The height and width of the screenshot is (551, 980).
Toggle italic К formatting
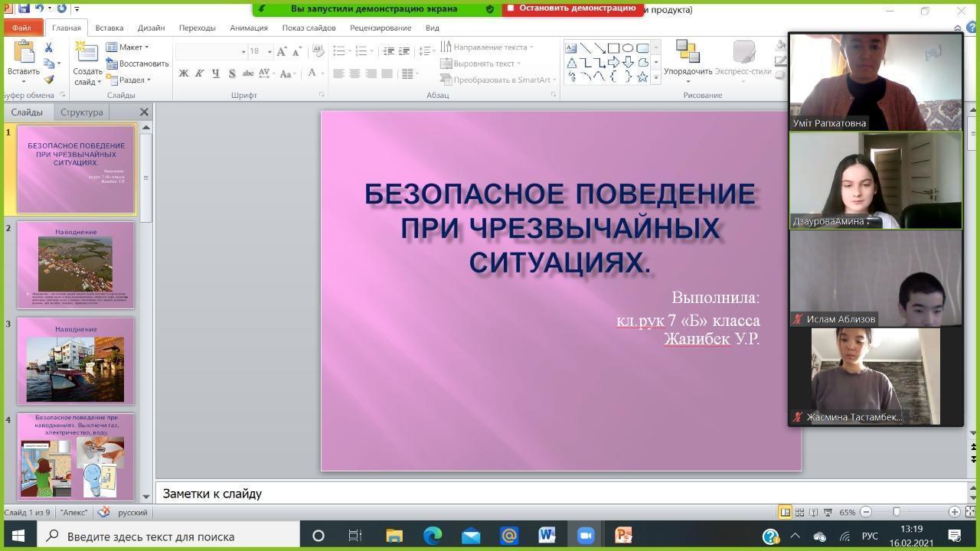point(200,73)
